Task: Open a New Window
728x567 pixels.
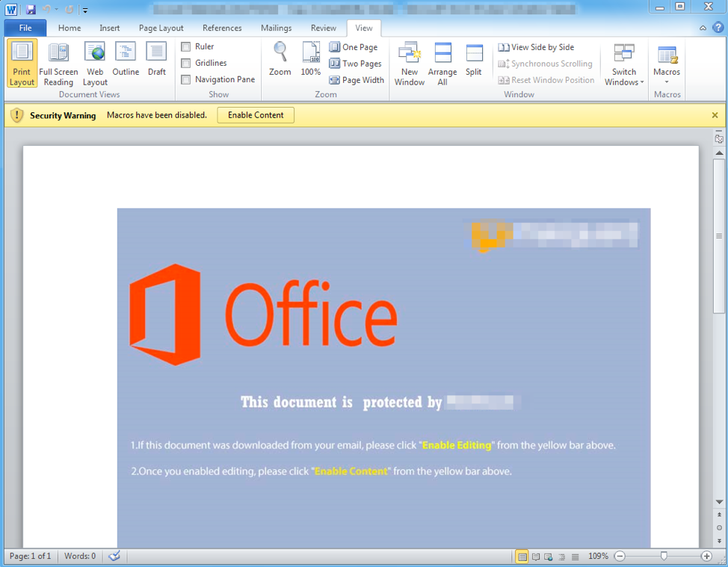Action: click(x=410, y=64)
